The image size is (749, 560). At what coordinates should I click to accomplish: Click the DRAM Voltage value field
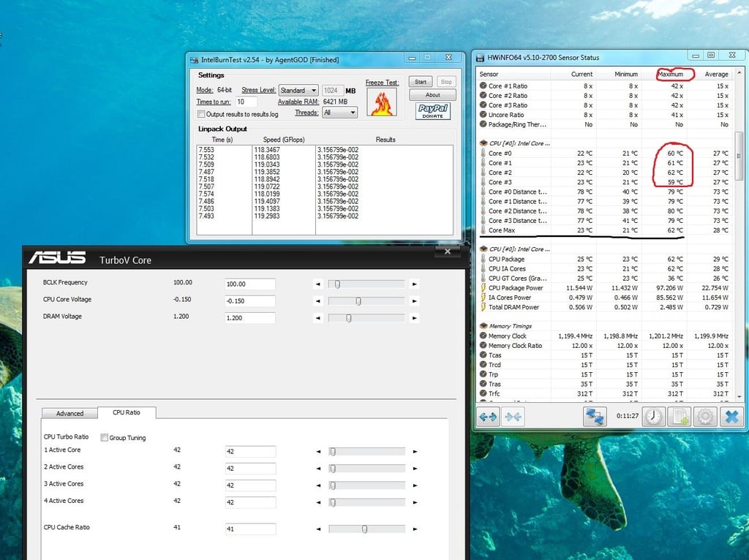click(250, 318)
